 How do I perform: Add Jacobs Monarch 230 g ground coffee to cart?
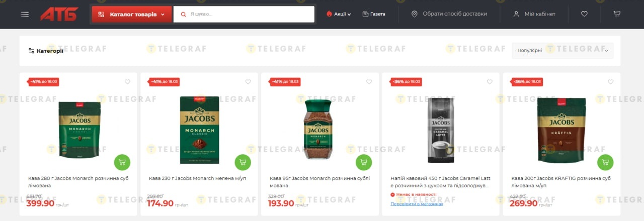[x=243, y=162]
